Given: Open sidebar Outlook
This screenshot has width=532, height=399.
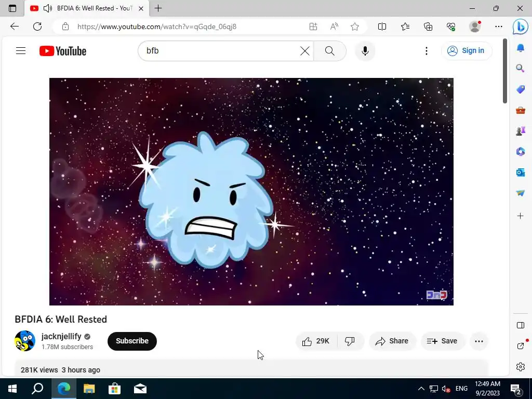Looking at the screenshot, I should pos(521,172).
